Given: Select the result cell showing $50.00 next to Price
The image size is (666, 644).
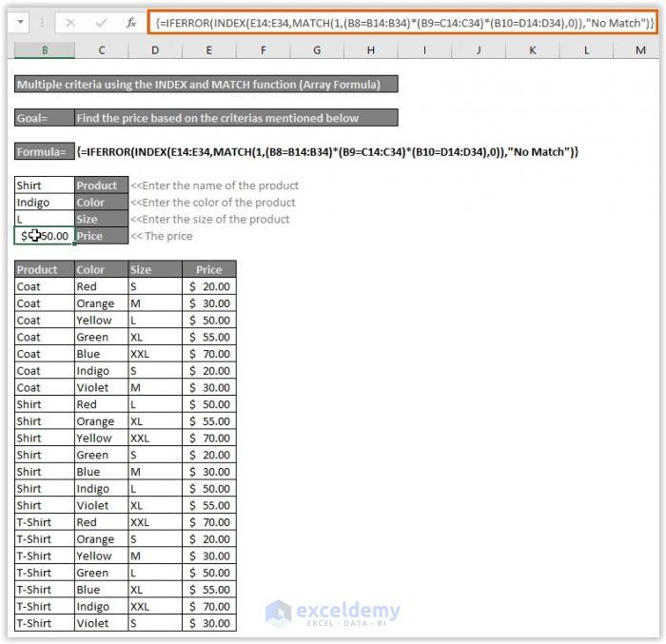Looking at the screenshot, I should [x=45, y=236].
